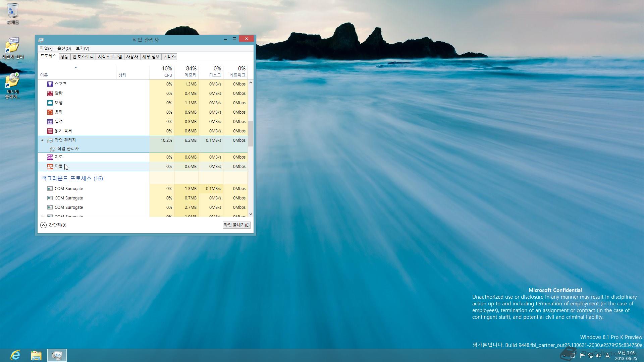The width and height of the screenshot is (644, 362).
Task: Click the Task Manager taskbar button
Action: 57,355
